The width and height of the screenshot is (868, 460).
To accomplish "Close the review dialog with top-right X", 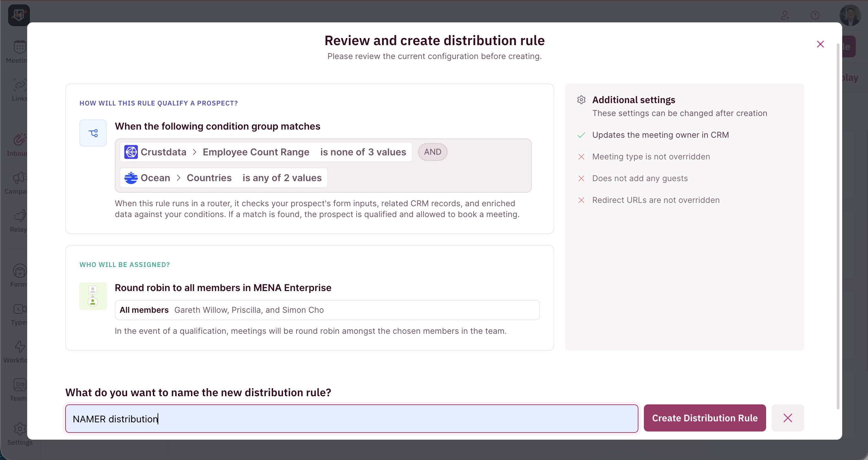I will [x=820, y=44].
